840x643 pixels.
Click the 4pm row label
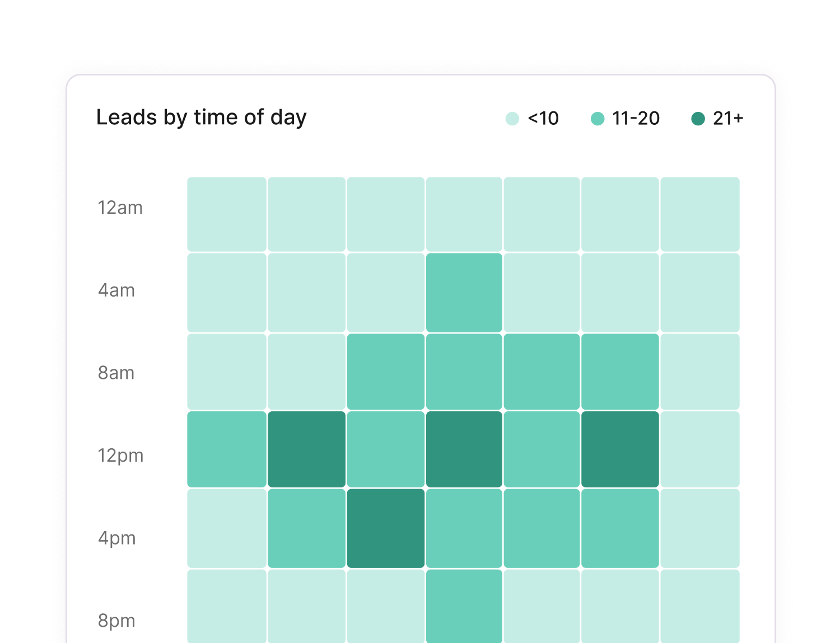(116, 538)
